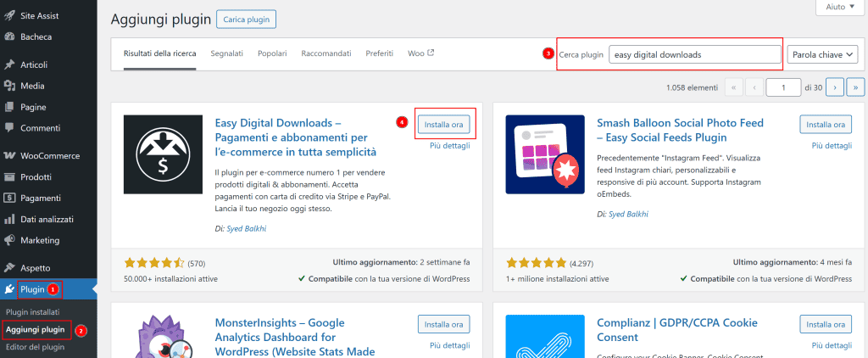Click the Dati analizzati bar chart icon
This screenshot has height=358, width=868.
click(9, 219)
